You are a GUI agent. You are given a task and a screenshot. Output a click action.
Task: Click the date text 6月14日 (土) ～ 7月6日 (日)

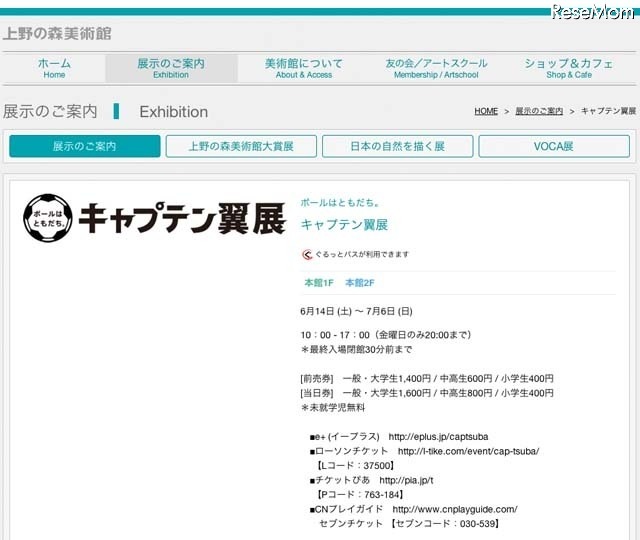tap(356, 311)
